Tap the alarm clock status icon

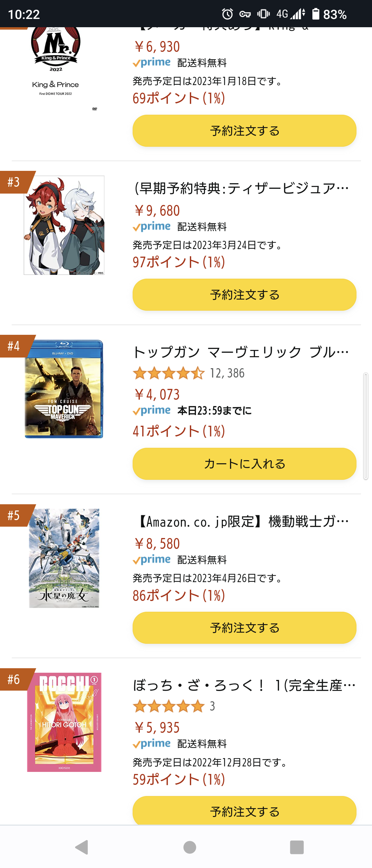(227, 14)
